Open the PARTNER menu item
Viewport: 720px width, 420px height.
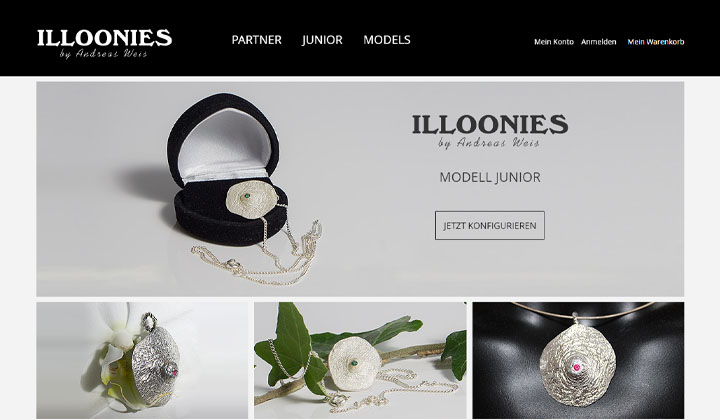[x=257, y=40]
